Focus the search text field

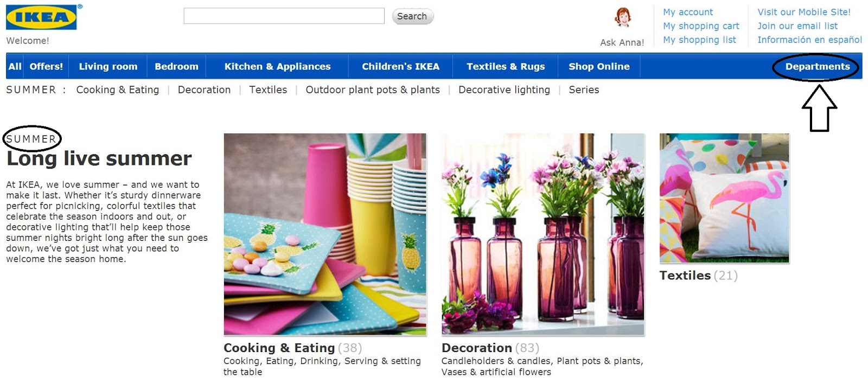tap(284, 16)
